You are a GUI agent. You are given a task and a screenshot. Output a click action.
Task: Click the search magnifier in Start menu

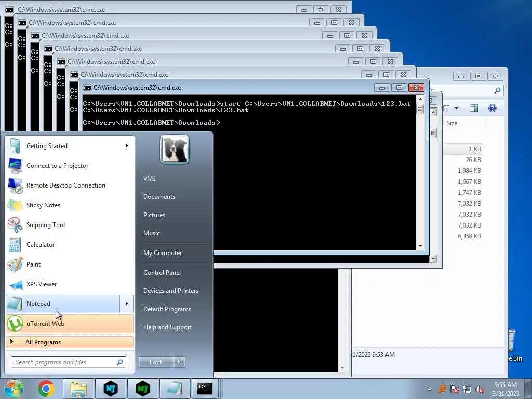point(120,362)
